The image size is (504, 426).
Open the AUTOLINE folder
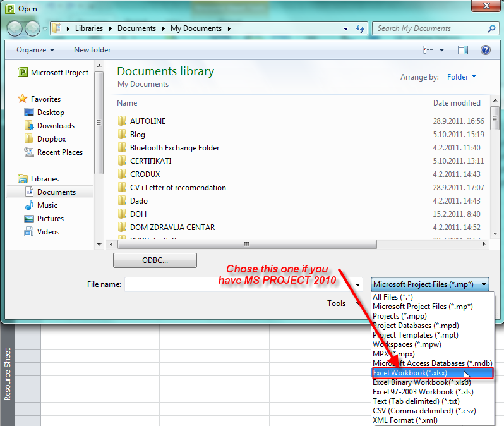tap(147, 121)
